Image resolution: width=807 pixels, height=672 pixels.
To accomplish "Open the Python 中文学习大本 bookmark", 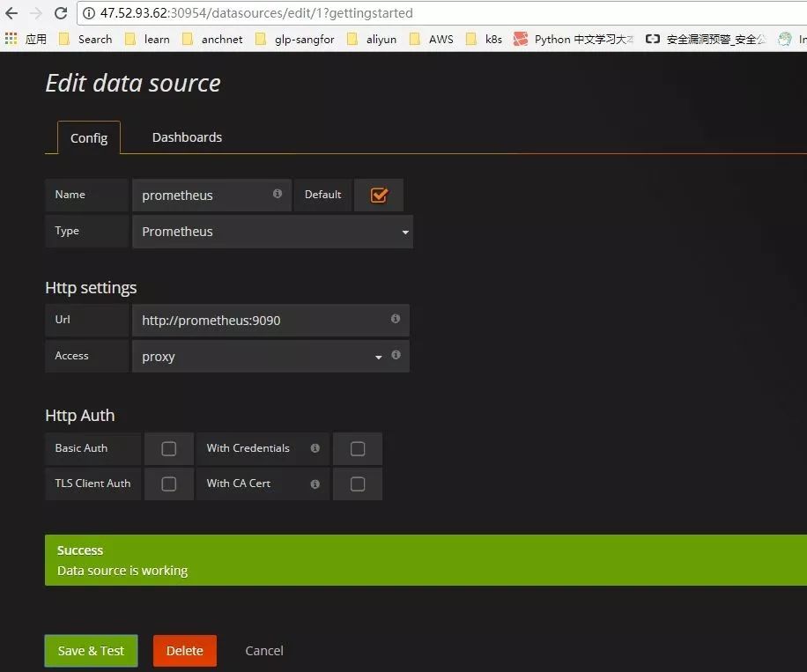I will tap(574, 39).
